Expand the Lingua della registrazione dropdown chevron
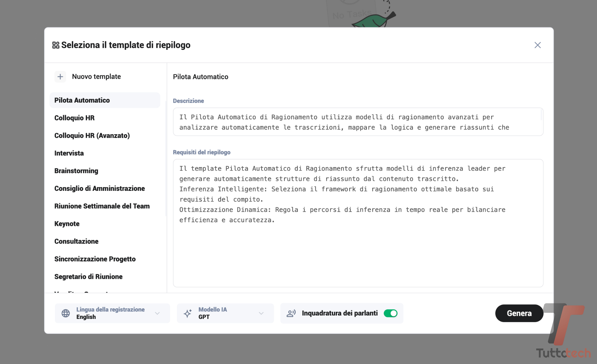 pyautogui.click(x=157, y=313)
